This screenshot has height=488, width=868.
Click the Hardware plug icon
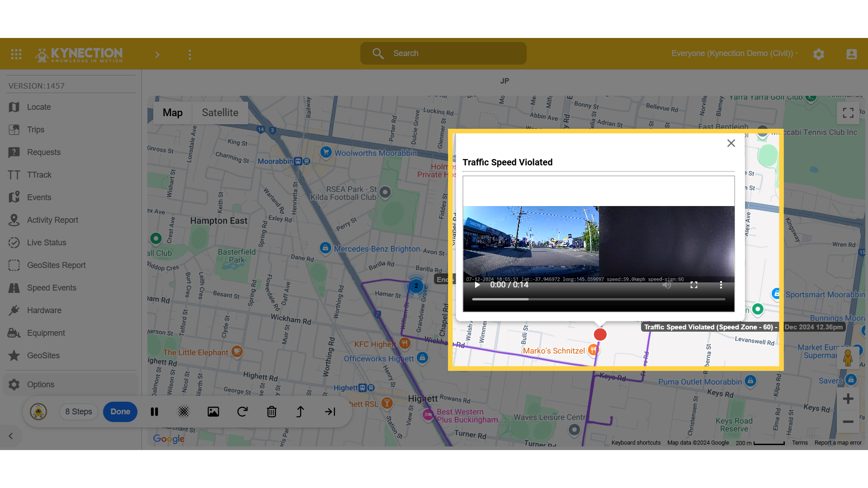pos(14,310)
